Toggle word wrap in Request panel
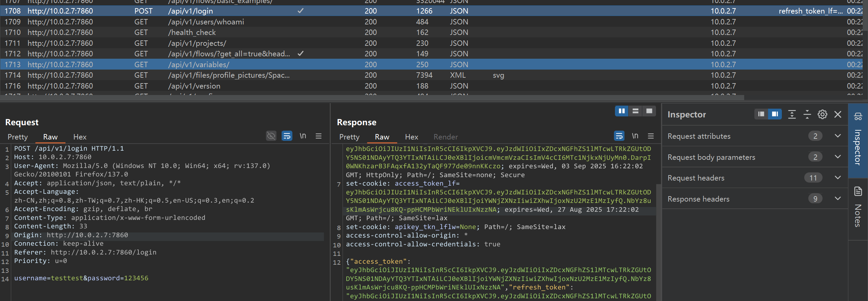This screenshot has width=868, height=301. pos(287,136)
